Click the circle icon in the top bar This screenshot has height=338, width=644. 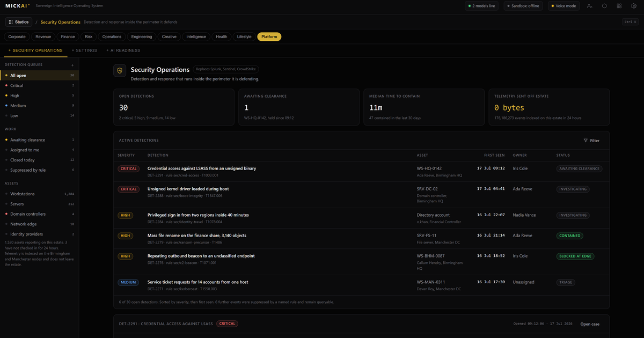604,6
